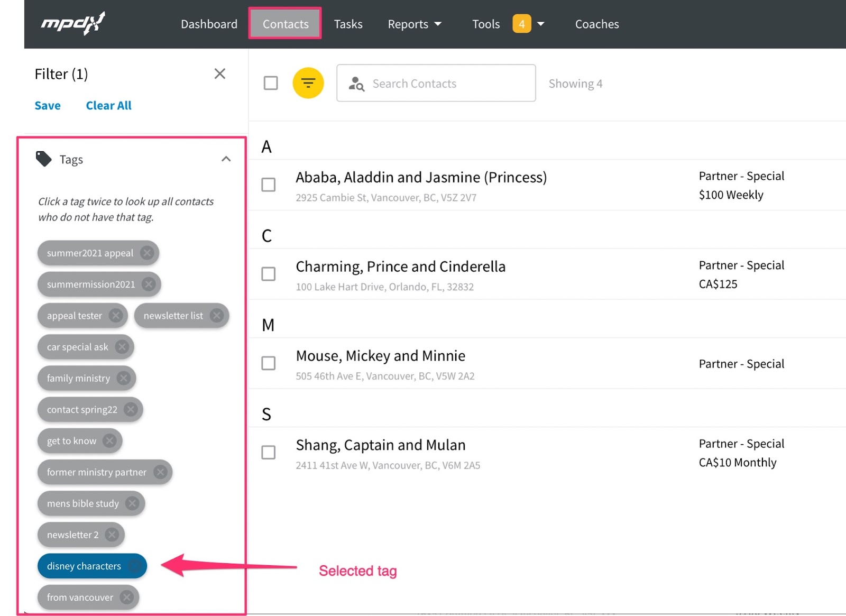Screen dimensions: 846x616
Task: Remove the newsletter list tag
Action: point(216,316)
